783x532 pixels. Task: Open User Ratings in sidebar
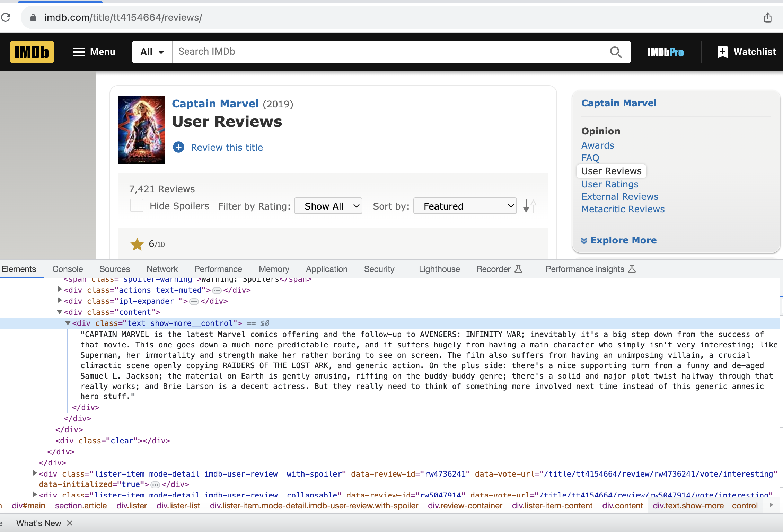tap(610, 184)
